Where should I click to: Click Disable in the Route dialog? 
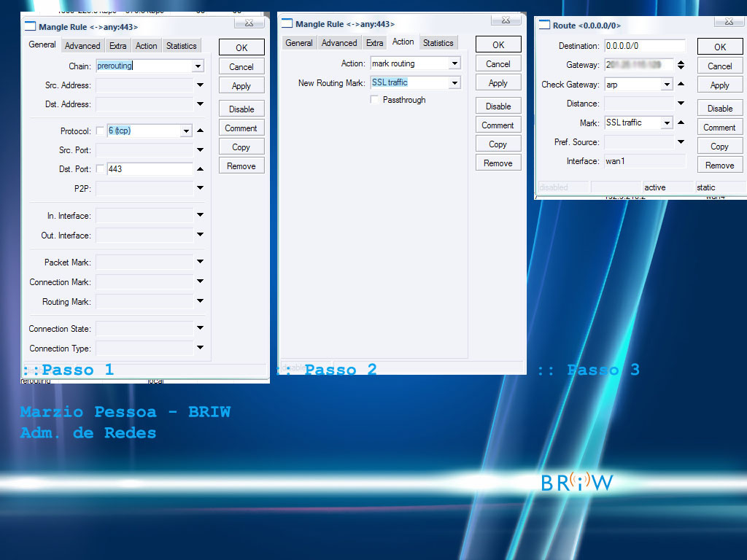point(720,109)
